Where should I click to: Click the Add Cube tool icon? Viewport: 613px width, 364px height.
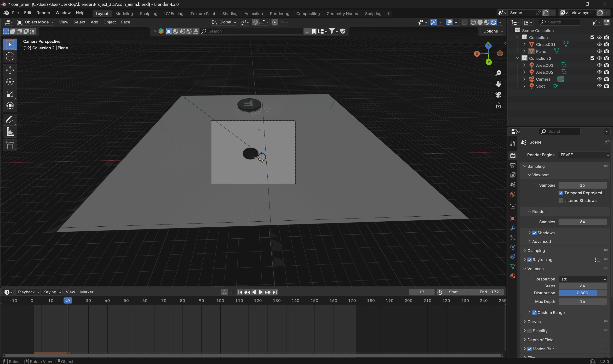tap(10, 146)
